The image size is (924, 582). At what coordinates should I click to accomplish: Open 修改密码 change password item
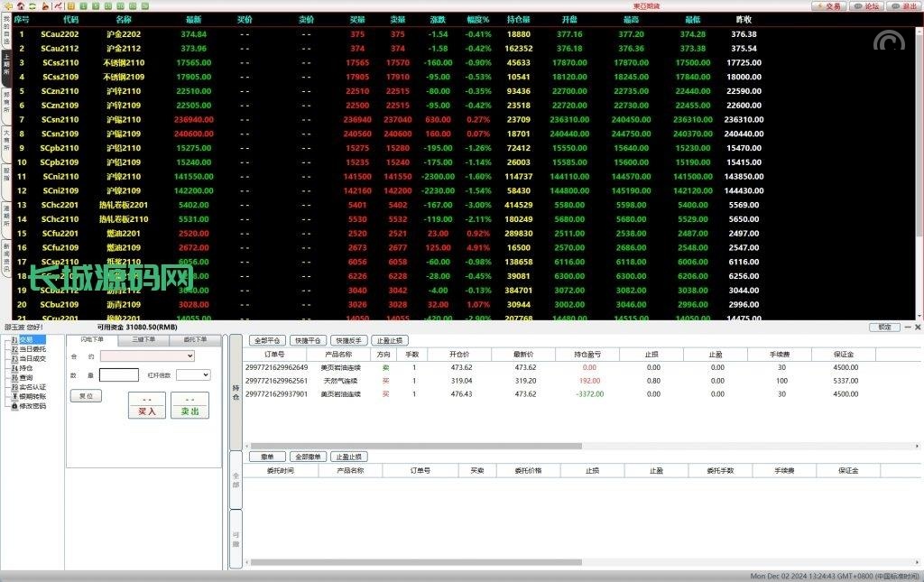pos(32,406)
